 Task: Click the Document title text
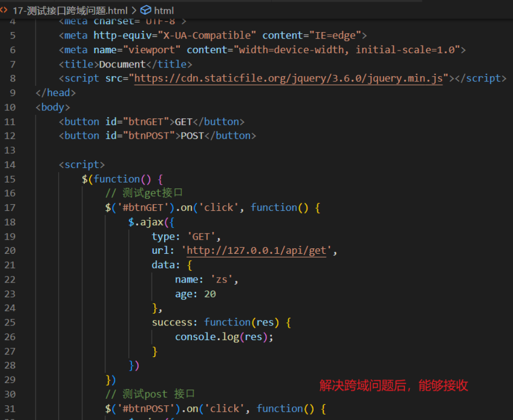coord(122,64)
